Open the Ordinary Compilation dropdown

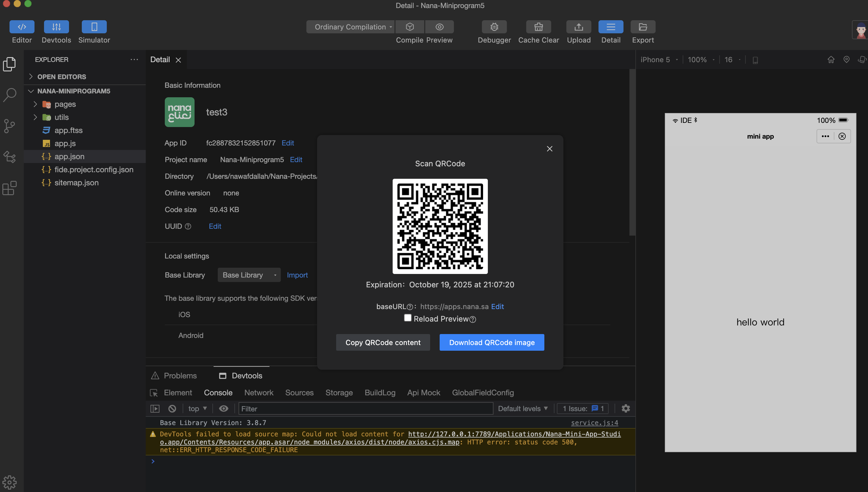(350, 27)
